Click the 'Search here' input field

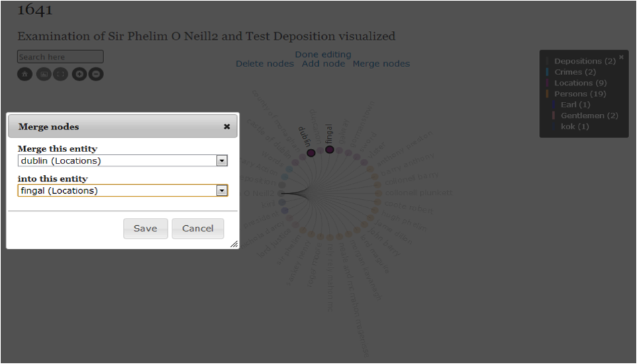pyautogui.click(x=60, y=57)
